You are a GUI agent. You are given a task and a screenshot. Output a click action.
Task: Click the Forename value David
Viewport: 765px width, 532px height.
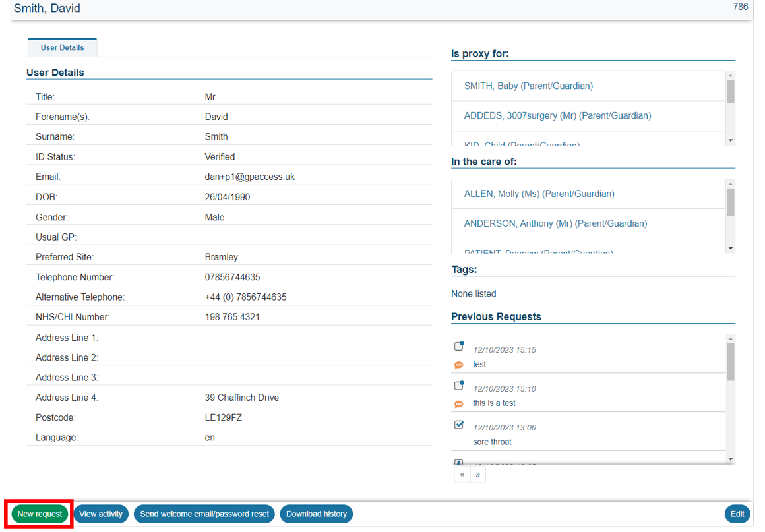[216, 117]
